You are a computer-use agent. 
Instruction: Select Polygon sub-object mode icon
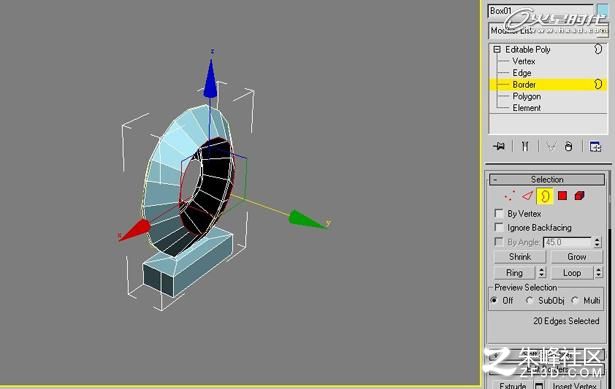pyautogui.click(x=562, y=195)
